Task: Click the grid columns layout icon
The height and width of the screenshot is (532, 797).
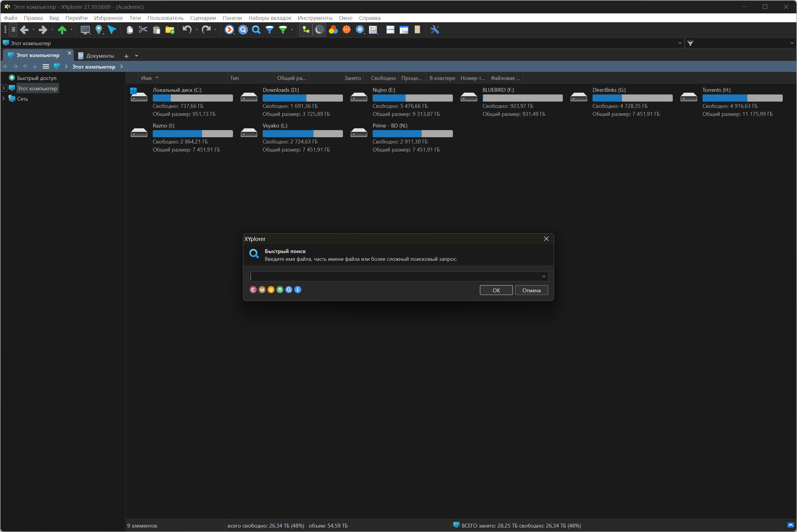Action: pyautogui.click(x=373, y=30)
